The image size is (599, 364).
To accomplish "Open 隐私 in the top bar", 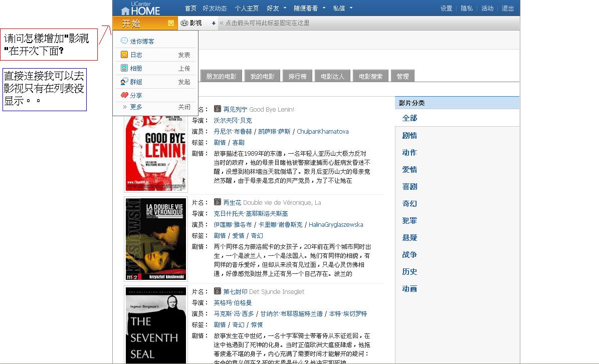I will (x=467, y=9).
